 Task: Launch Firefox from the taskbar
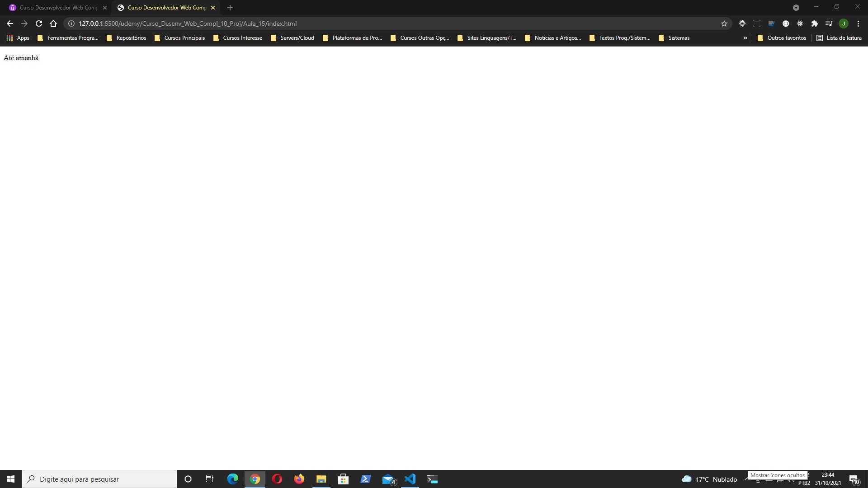point(299,479)
